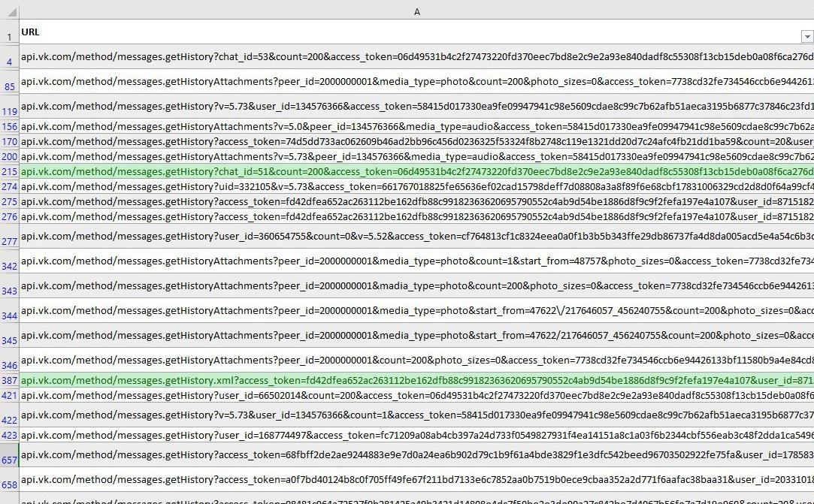Select row header 275
This screenshot has height=504, width=814.
pos(9,201)
